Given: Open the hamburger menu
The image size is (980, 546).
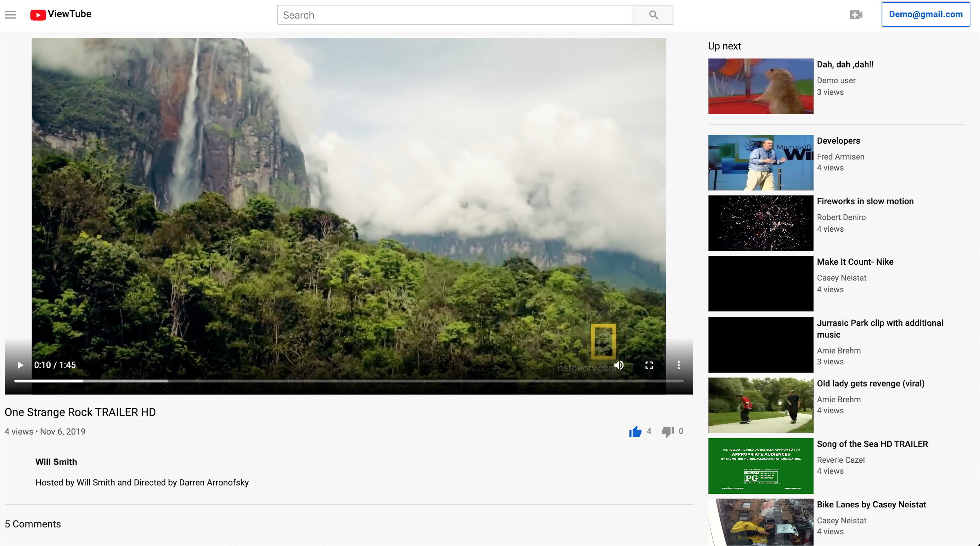Looking at the screenshot, I should (10, 15).
